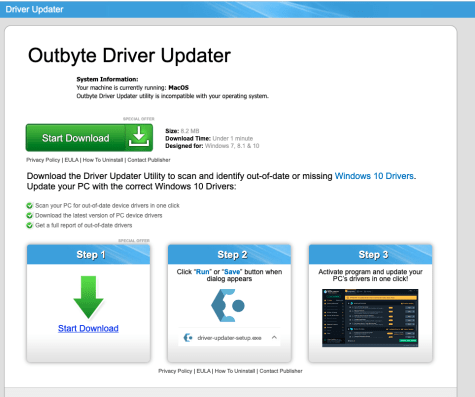
Task: Click the MacOS text in System Information
Action: coord(178,88)
